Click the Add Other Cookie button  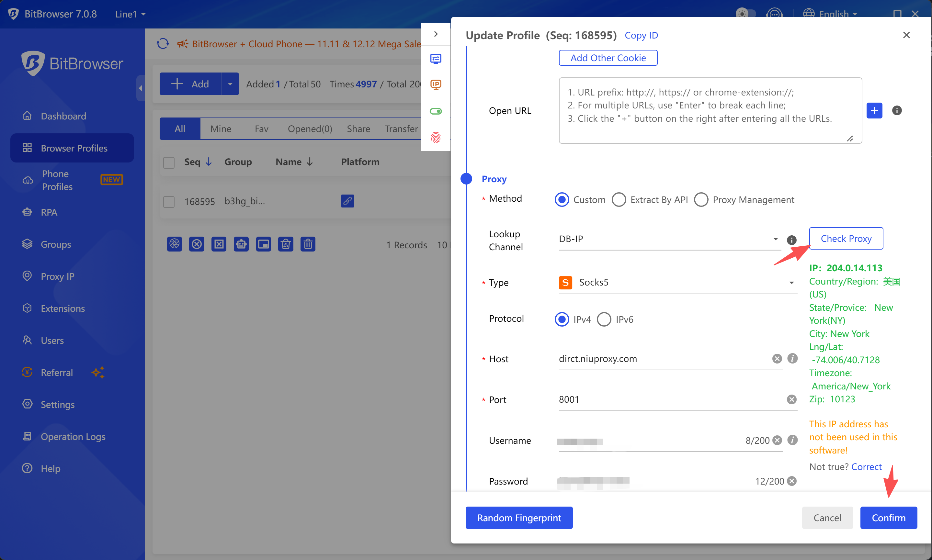click(608, 58)
